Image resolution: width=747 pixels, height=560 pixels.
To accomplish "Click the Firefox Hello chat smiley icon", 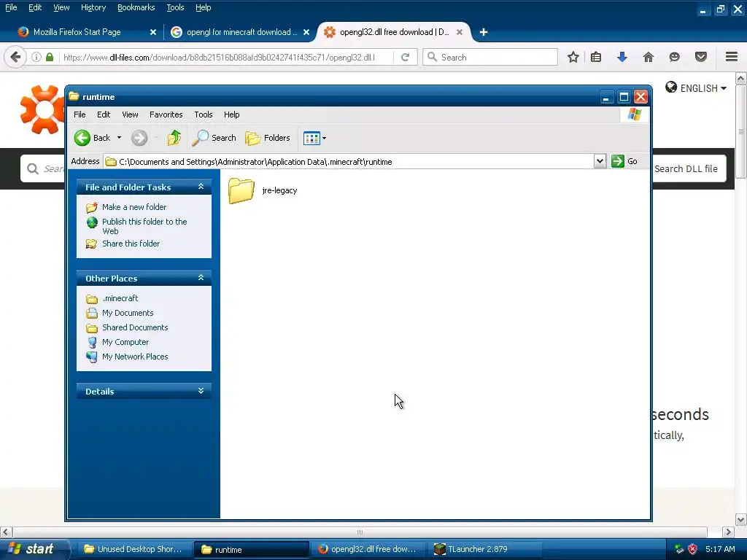I will pyautogui.click(x=674, y=58).
